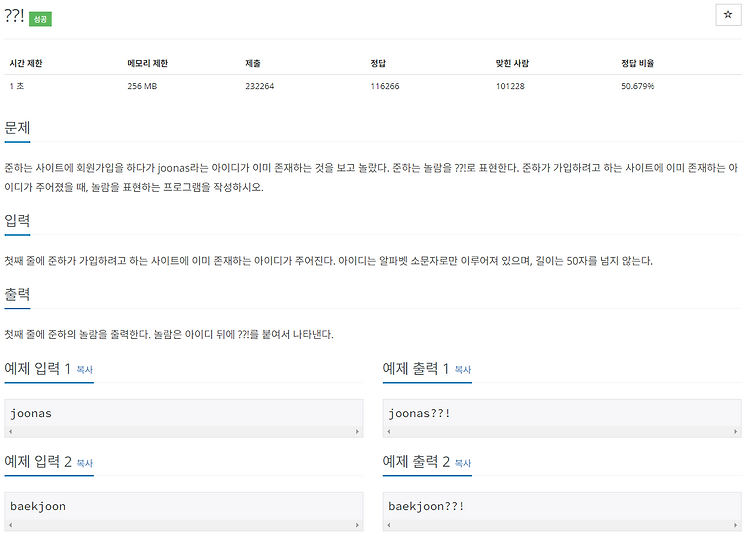Click the '256 MB' memory limit value
The height and width of the screenshot is (541, 750).
tap(142, 86)
